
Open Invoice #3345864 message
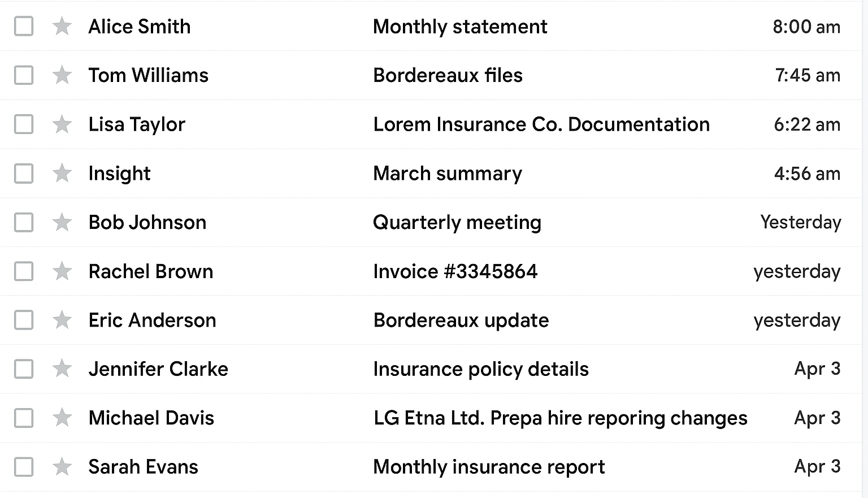(431, 271)
